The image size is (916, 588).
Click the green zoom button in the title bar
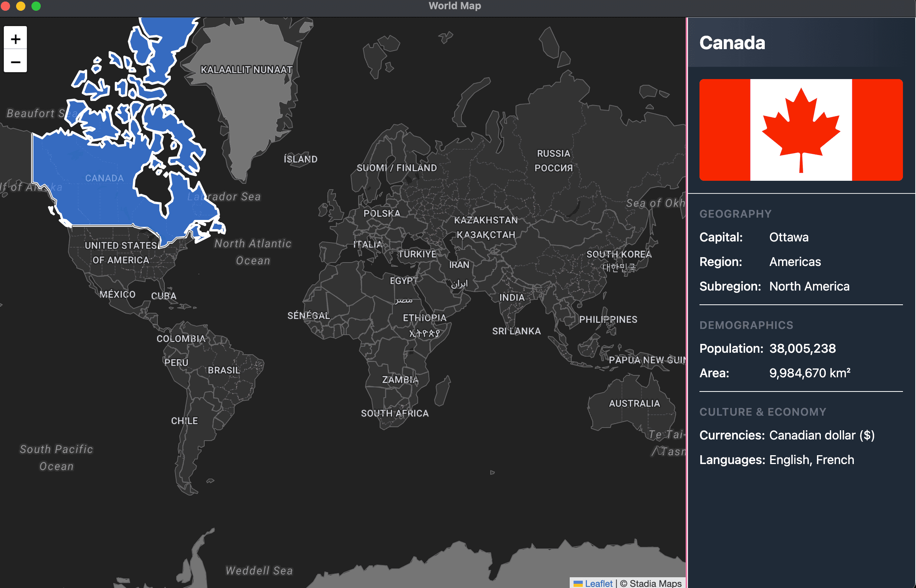point(36,6)
